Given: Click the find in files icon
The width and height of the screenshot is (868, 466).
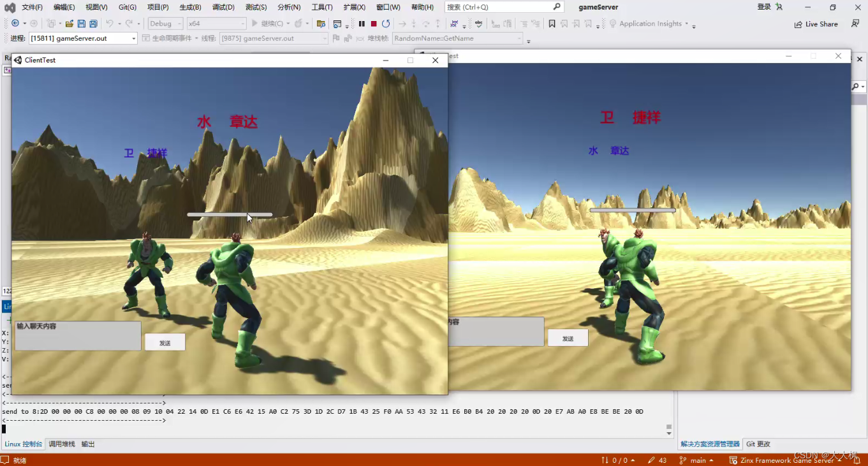Looking at the screenshot, I should [321, 24].
